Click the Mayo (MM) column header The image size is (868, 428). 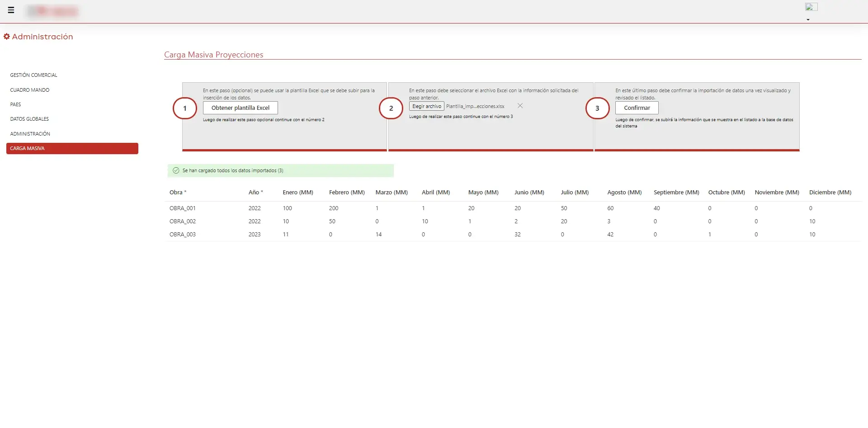point(483,192)
